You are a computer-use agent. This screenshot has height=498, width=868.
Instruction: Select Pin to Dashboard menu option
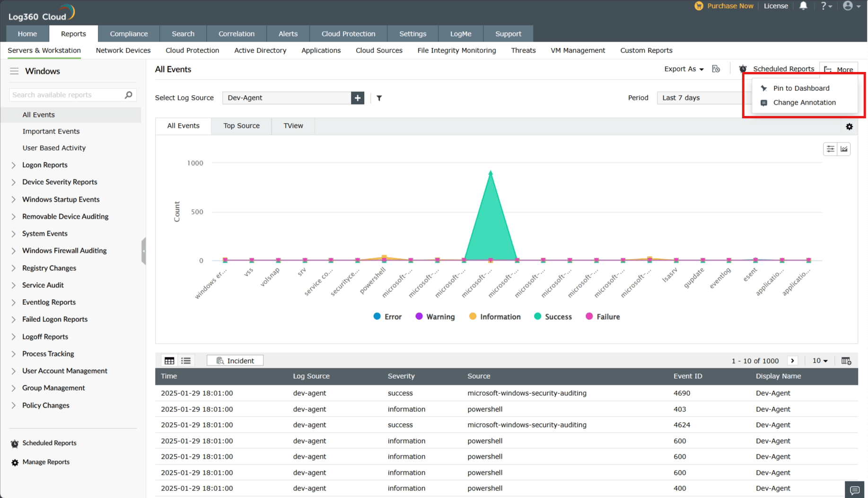point(801,89)
